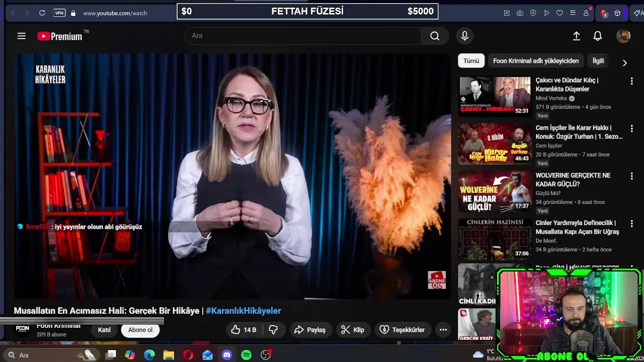Share the video with Paylaş

point(310,330)
